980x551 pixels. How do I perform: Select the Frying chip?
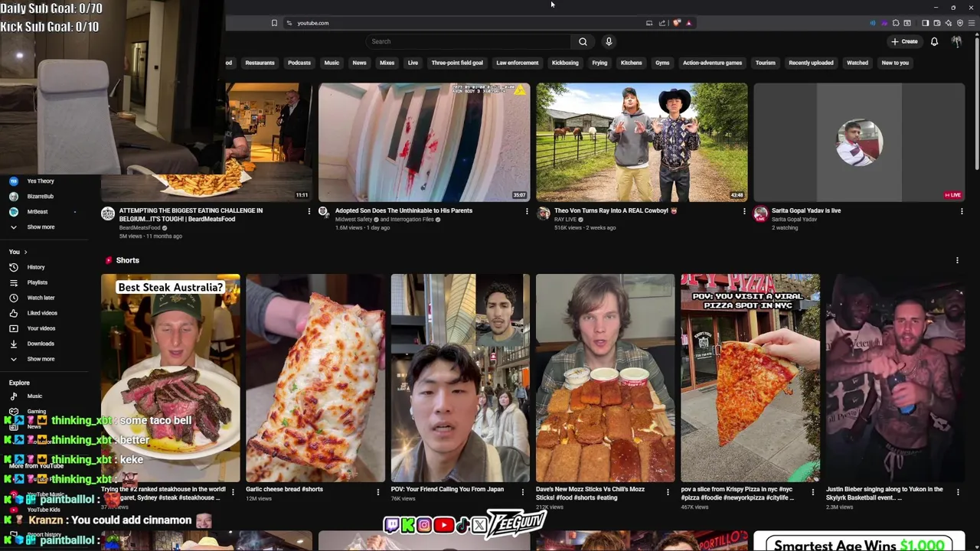(599, 63)
